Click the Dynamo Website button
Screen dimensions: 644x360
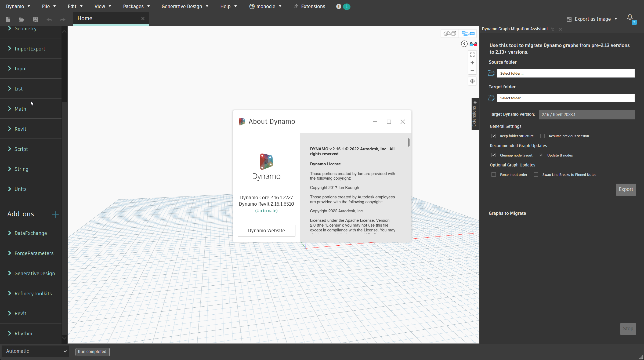[x=266, y=230]
